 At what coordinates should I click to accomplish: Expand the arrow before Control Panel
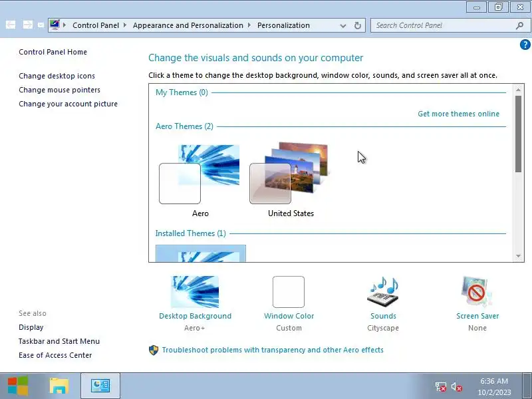pyautogui.click(x=65, y=25)
